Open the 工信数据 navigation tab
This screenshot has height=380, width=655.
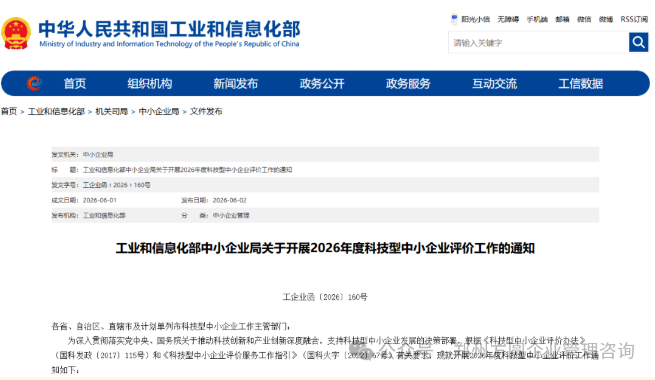click(x=581, y=84)
